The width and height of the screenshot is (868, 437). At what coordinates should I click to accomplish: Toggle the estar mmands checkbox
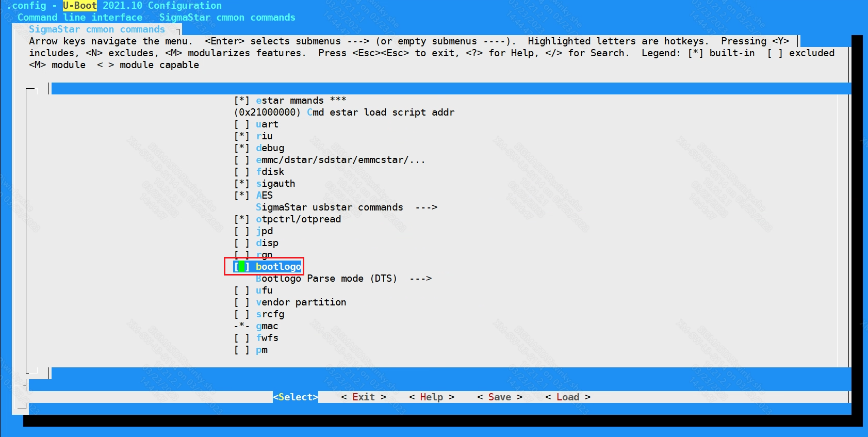coord(241,101)
